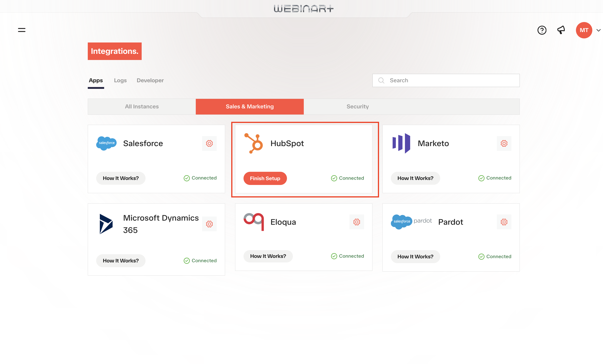Click Connected status text on HubSpot
Image resolution: width=603 pixels, height=364 pixels.
(x=352, y=178)
